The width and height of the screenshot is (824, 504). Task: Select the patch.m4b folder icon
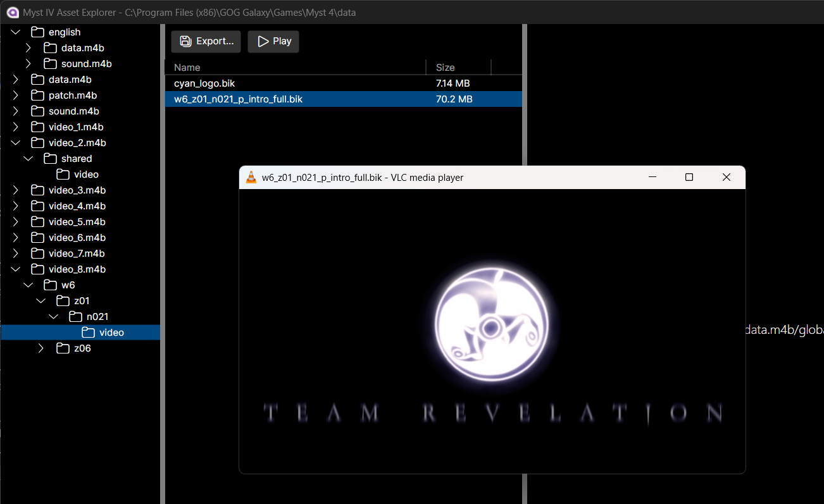click(x=37, y=95)
